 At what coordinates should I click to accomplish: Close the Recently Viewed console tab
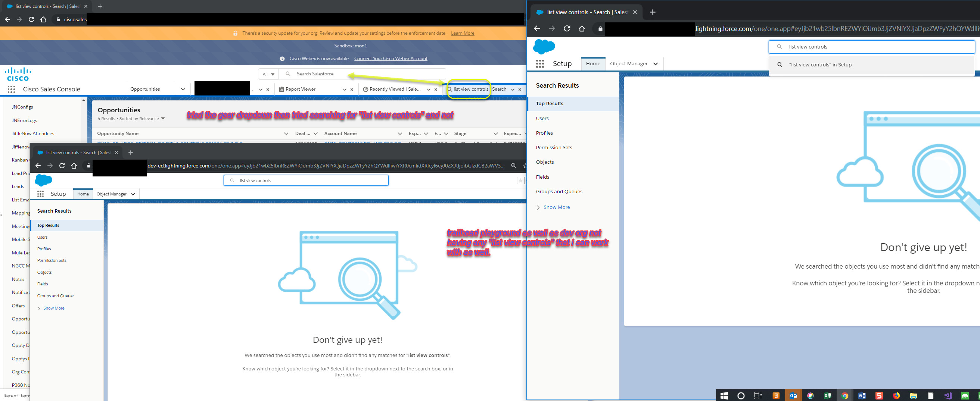click(x=436, y=90)
